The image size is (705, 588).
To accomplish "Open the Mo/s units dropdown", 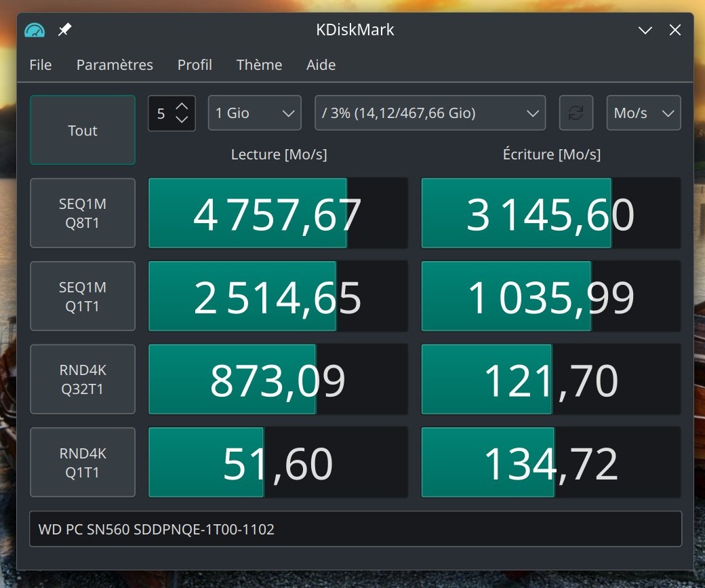I will click(643, 113).
